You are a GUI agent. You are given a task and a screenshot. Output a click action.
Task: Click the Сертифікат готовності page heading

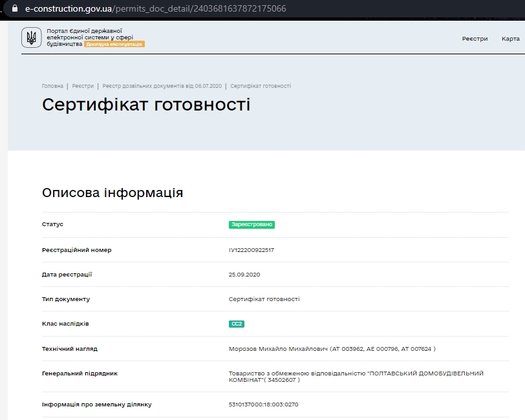pyautogui.click(x=146, y=105)
